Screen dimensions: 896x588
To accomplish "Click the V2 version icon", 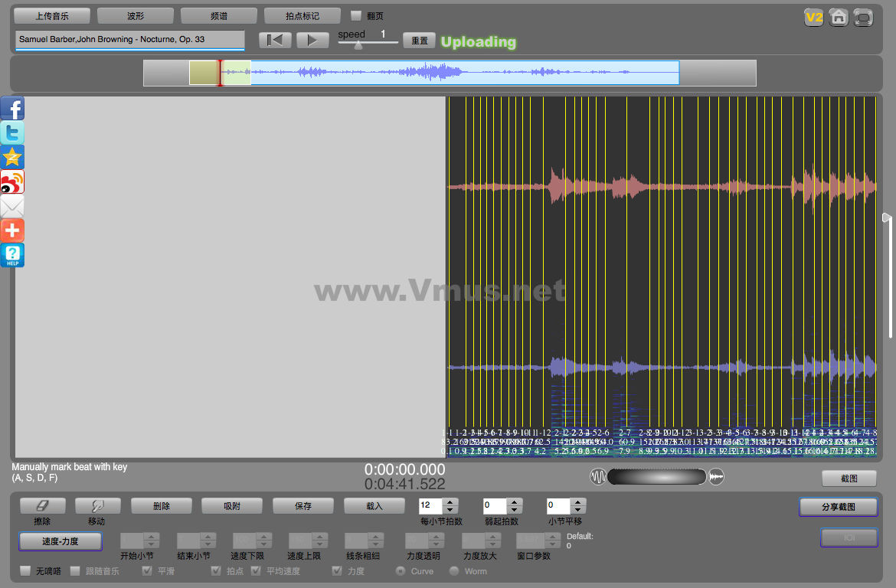I will [x=814, y=18].
